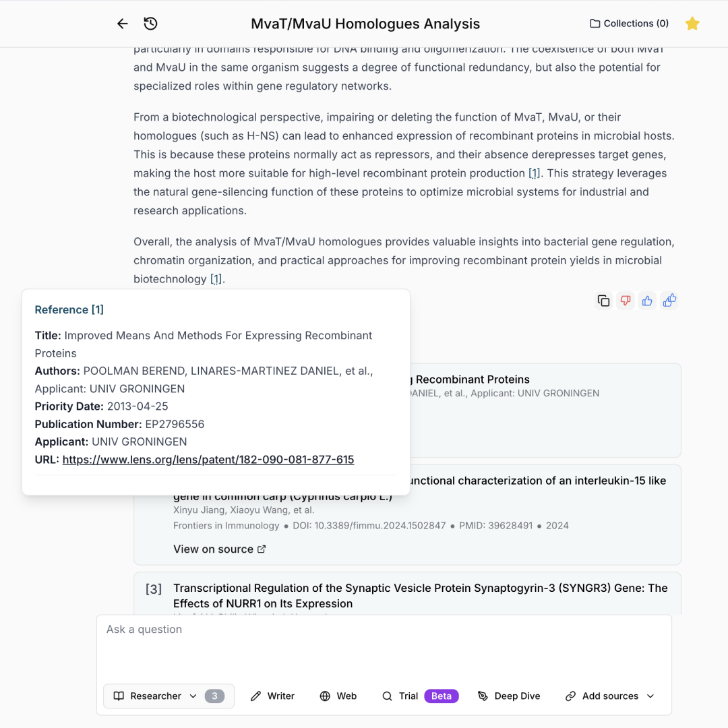Click the Trial magnifier icon
Screen dimensions: 728x728
(x=387, y=696)
